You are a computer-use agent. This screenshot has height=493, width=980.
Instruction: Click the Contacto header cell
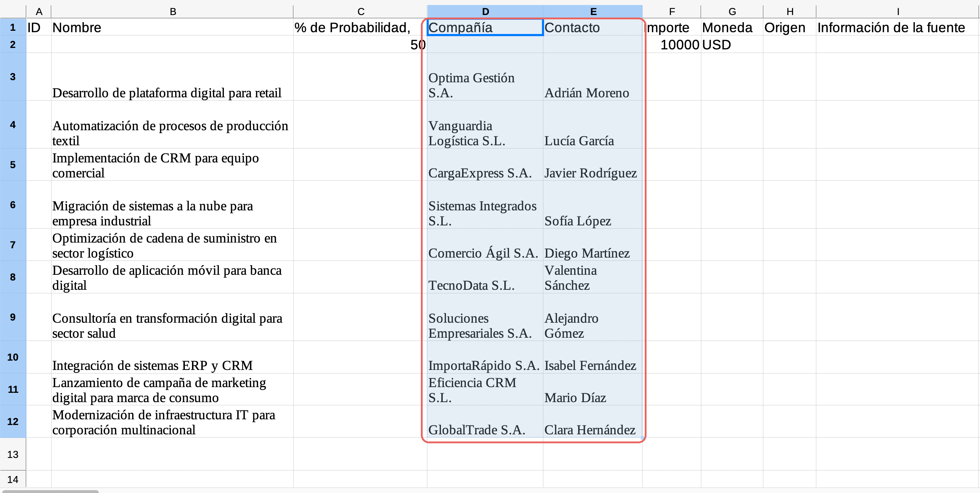(593, 27)
